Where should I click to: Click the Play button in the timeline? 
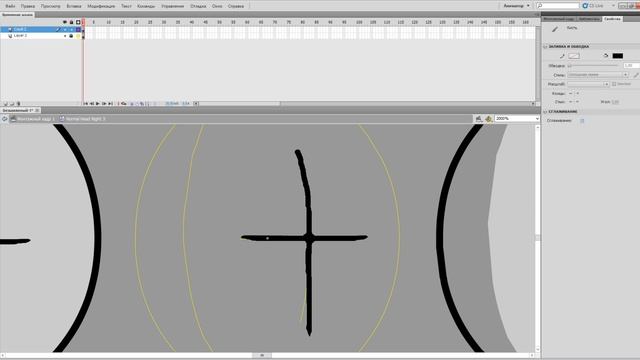[x=98, y=104]
